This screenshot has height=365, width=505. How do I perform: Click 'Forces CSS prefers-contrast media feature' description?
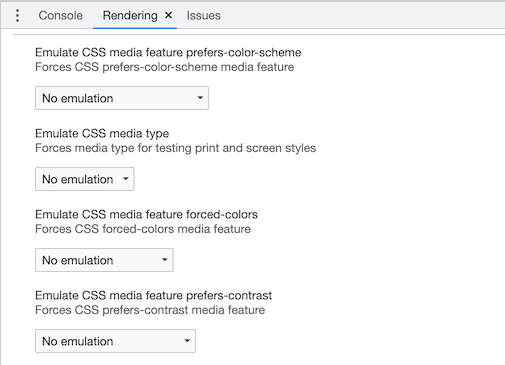pyautogui.click(x=150, y=310)
